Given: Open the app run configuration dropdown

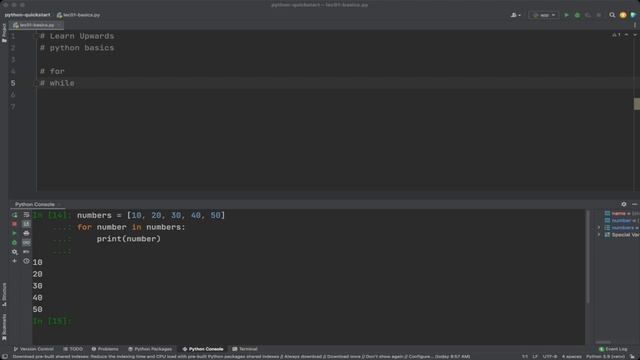Looking at the screenshot, I should pos(544,15).
